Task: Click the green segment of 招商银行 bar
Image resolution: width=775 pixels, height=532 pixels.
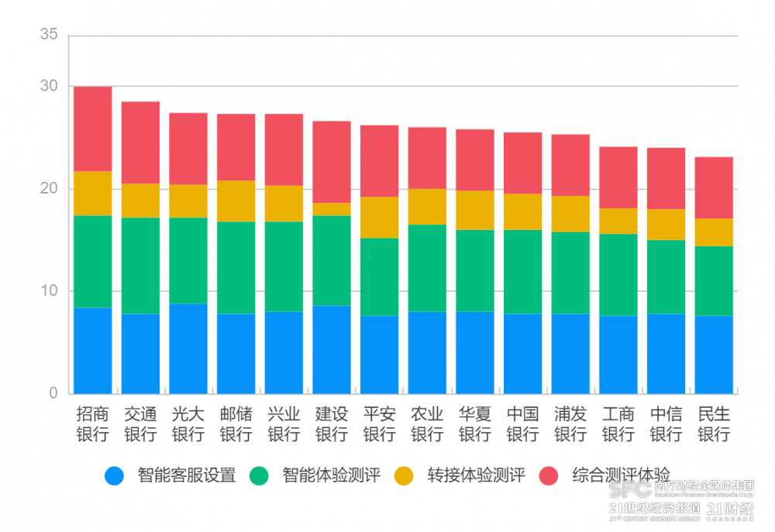Action: pos(92,262)
